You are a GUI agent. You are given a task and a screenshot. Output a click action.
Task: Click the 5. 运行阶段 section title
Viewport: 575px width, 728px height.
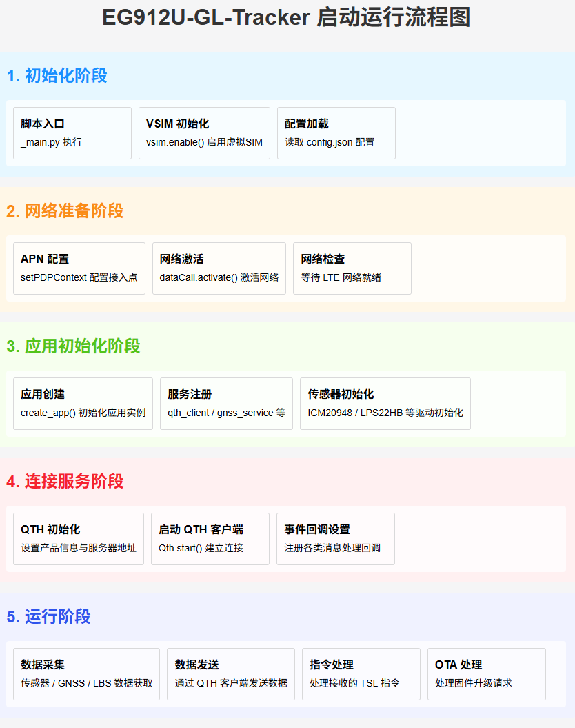(x=49, y=617)
